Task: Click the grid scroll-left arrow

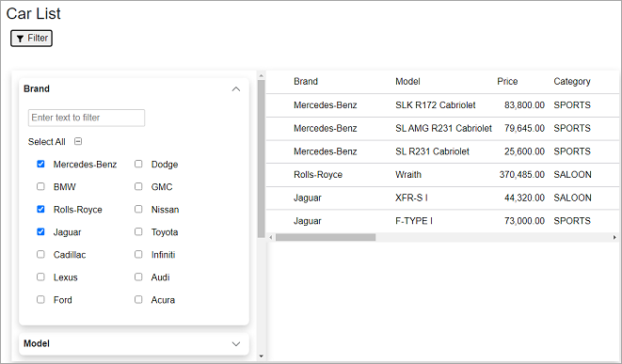Action: coord(271,237)
